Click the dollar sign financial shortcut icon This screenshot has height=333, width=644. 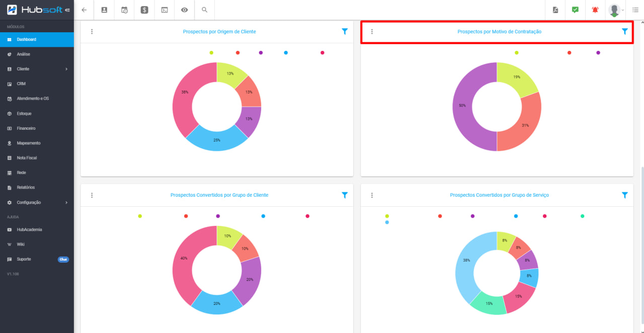[x=144, y=10]
